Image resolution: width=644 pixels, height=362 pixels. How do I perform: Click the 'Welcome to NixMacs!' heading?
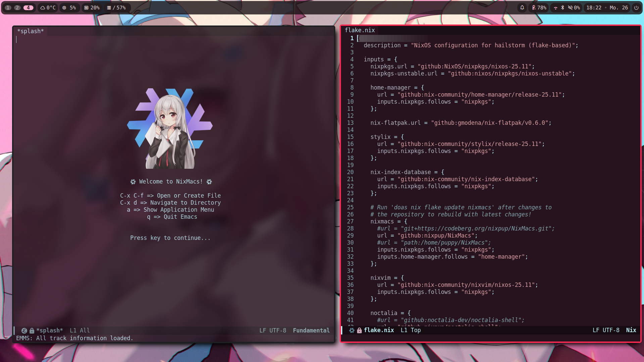pos(171,181)
